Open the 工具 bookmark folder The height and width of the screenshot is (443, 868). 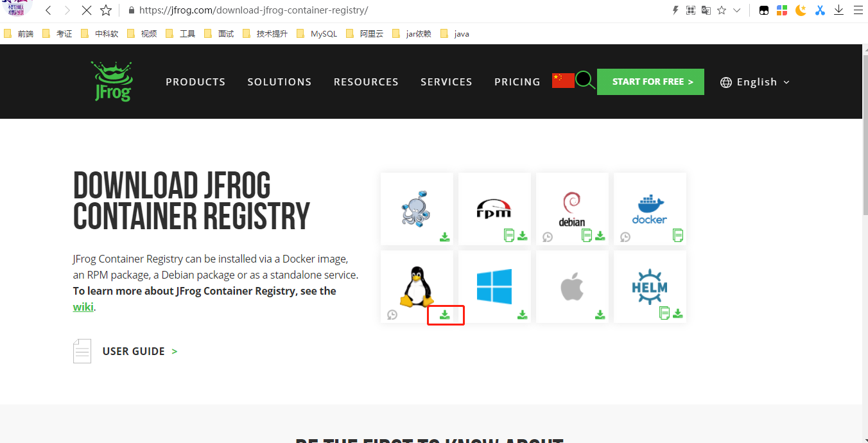[180, 33]
